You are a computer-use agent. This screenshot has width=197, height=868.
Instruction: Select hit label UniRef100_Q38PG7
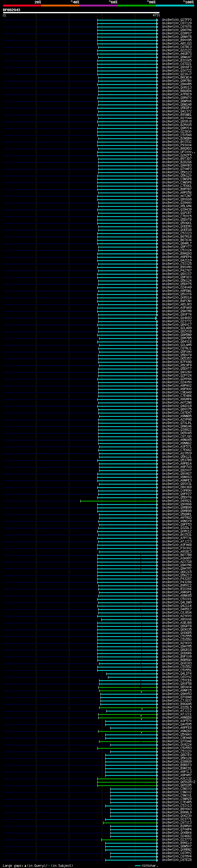(x=176, y=33)
